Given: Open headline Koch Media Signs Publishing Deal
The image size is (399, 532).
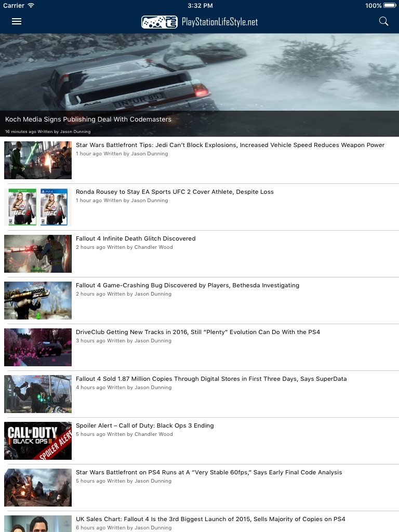Looking at the screenshot, I should tap(88, 119).
